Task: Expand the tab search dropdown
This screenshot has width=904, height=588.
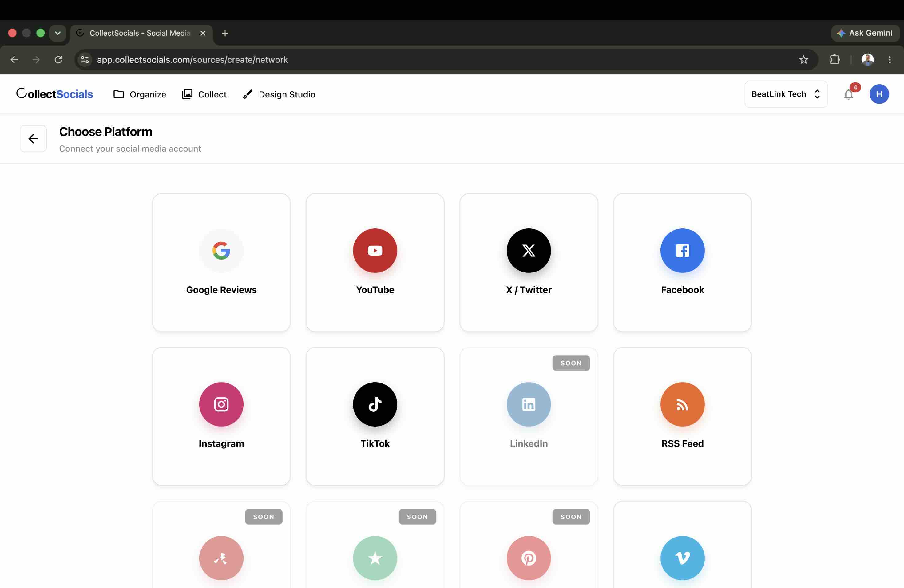Action: click(x=58, y=33)
